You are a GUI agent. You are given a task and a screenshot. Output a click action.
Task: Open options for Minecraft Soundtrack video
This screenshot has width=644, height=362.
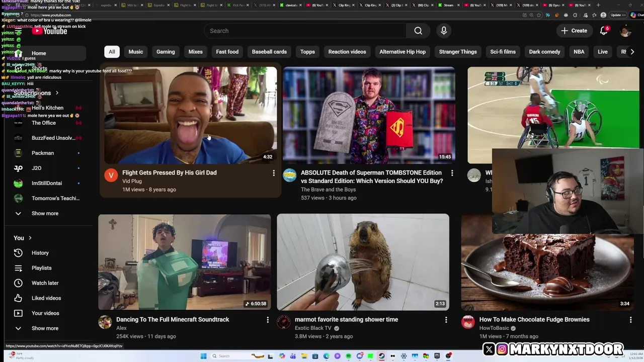coord(268,320)
